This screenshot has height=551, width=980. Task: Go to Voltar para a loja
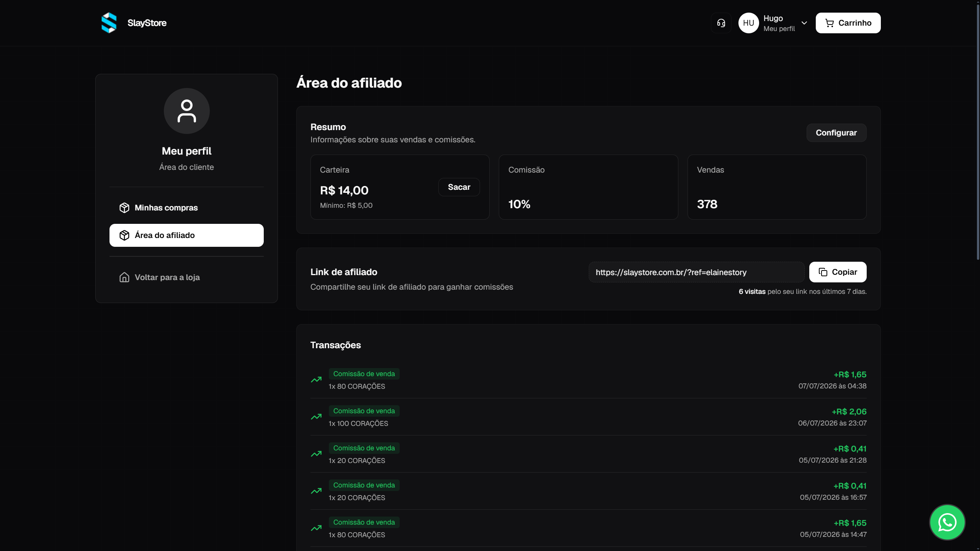[x=186, y=277]
